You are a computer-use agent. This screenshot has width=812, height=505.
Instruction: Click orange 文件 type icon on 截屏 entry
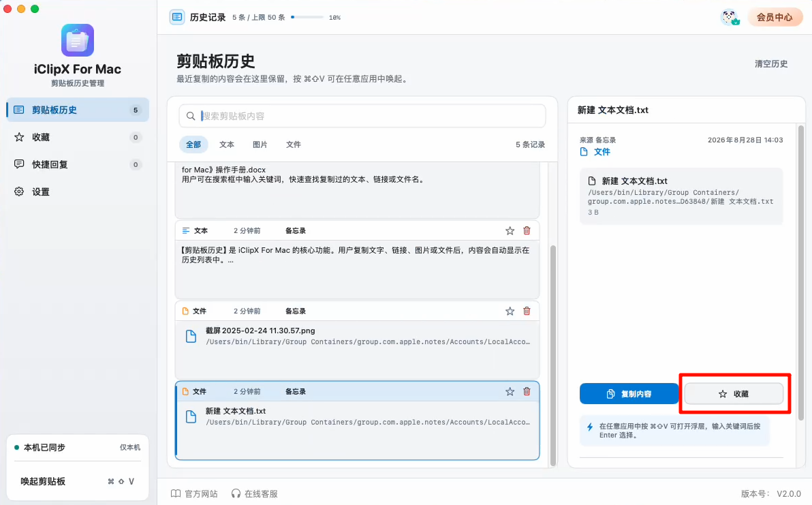[x=185, y=311]
